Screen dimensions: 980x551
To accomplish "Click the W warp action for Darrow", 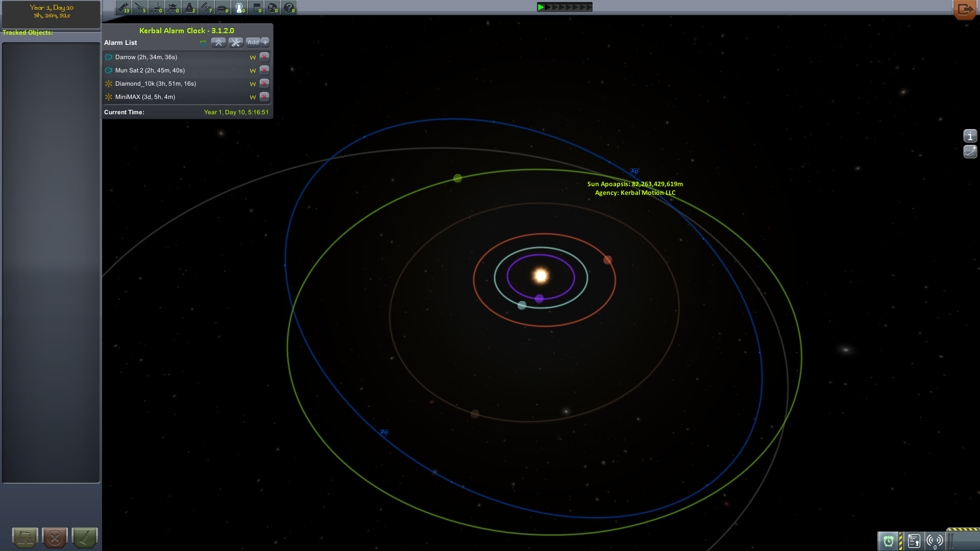I will pos(253,58).
